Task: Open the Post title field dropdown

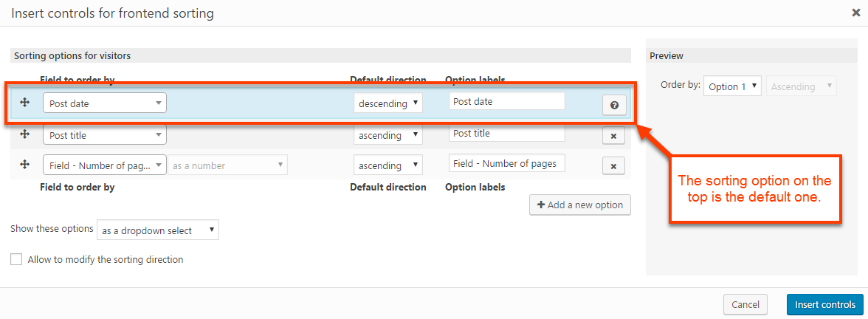Action: click(105, 135)
